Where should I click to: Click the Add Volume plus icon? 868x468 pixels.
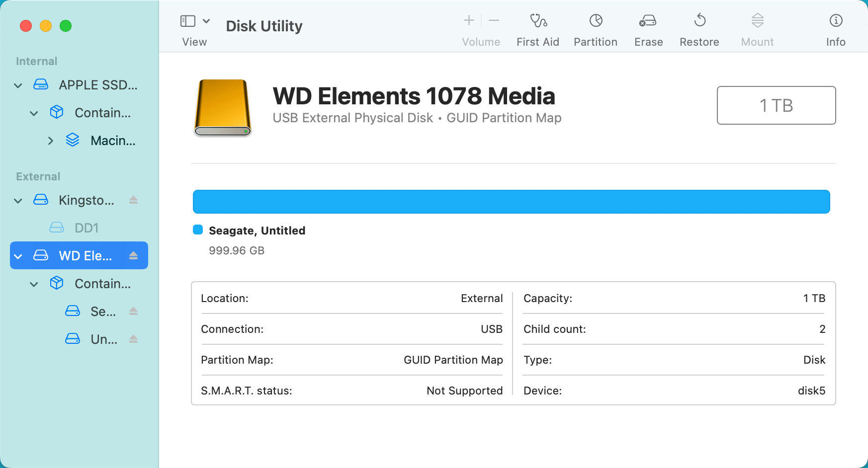tap(468, 20)
